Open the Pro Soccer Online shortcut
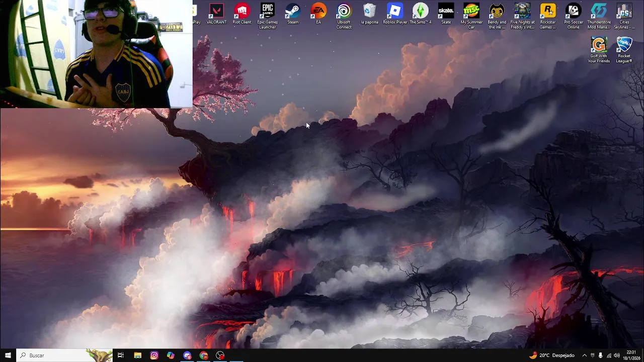This screenshot has width=644, height=362. pyautogui.click(x=574, y=16)
